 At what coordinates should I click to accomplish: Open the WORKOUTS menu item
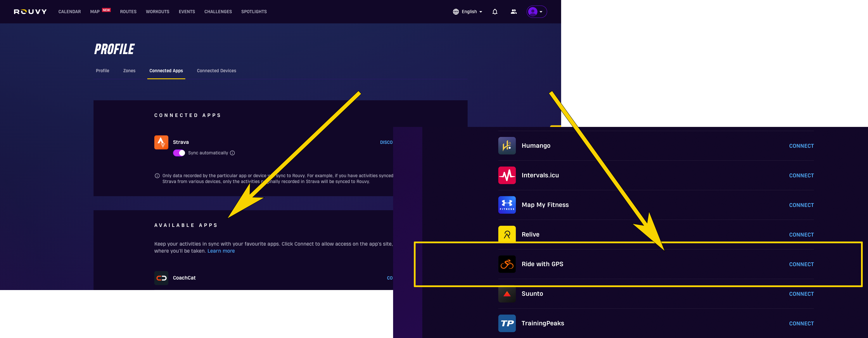[x=157, y=12]
